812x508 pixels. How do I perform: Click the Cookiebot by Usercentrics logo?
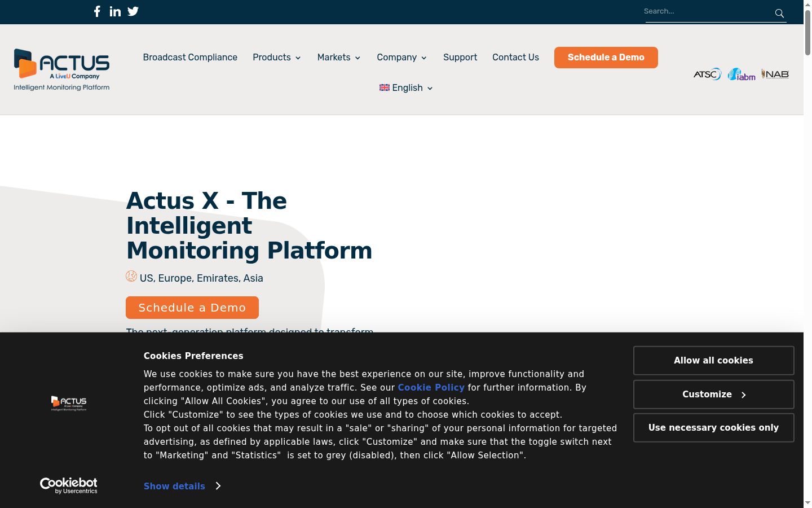click(x=69, y=485)
